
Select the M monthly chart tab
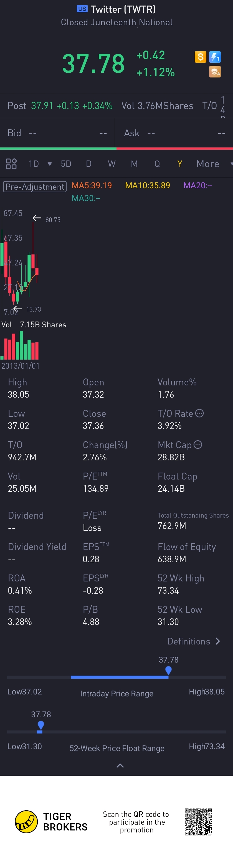coord(134,164)
